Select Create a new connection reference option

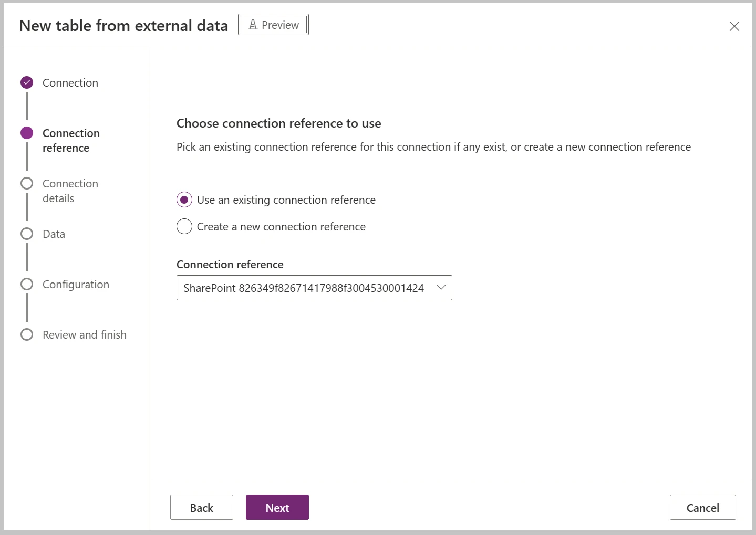184,226
